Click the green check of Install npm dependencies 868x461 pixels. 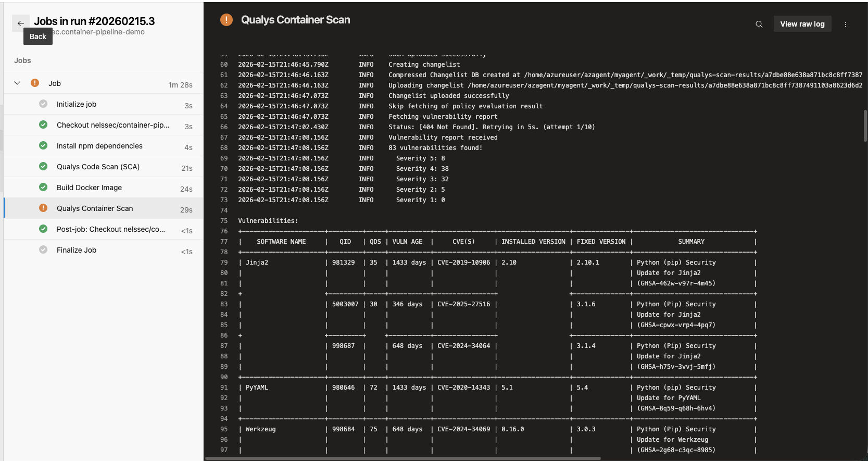[43, 145]
